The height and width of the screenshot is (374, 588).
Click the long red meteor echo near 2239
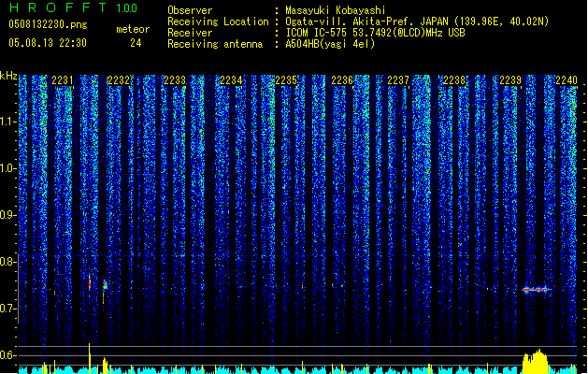(x=537, y=290)
